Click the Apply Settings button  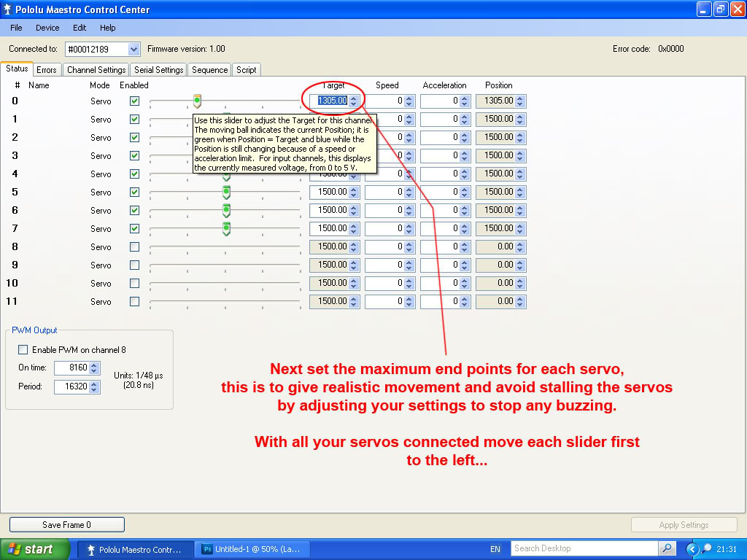tap(684, 525)
